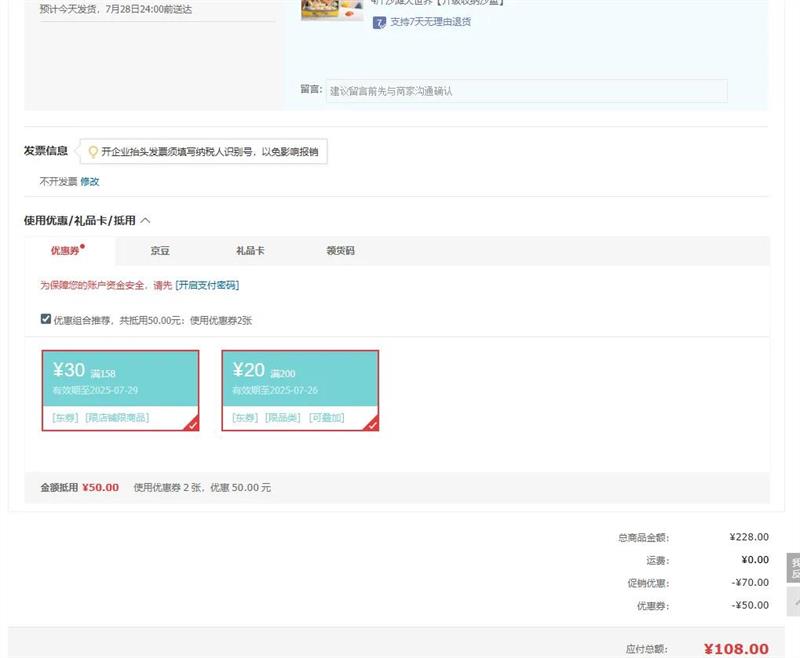This screenshot has height=658, width=800.
Task: Click the feedback side button at right edge
Action: tap(793, 568)
